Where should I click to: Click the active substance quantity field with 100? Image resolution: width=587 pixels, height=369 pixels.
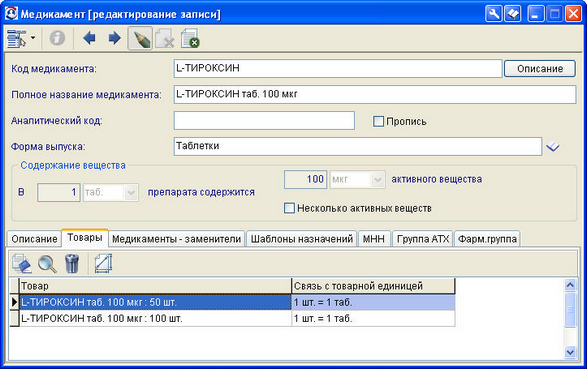click(305, 179)
